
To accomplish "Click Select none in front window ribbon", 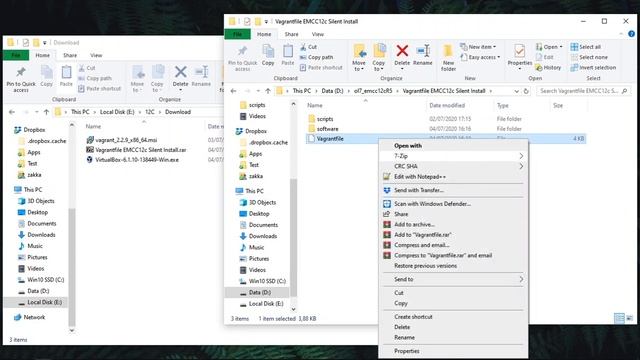I will pos(589,57).
